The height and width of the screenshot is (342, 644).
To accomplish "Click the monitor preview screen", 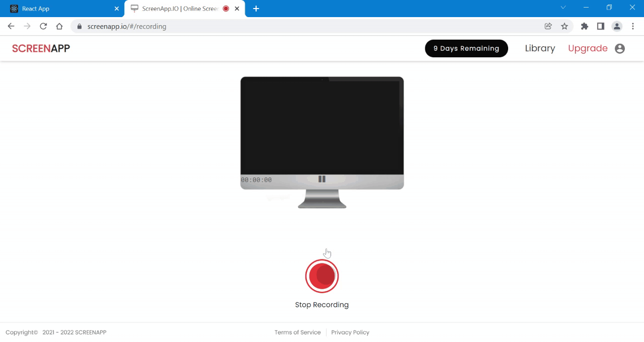I will click(322, 126).
